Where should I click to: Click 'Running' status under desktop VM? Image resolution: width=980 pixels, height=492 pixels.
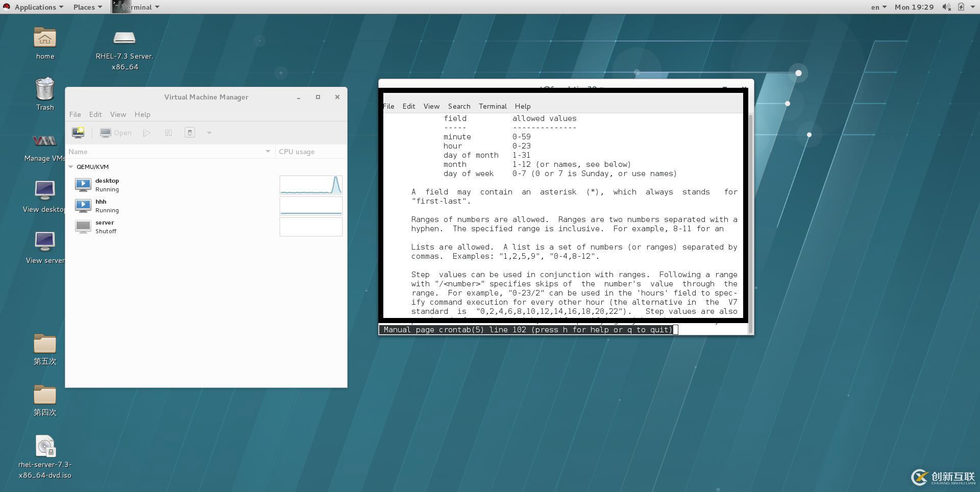click(x=107, y=189)
